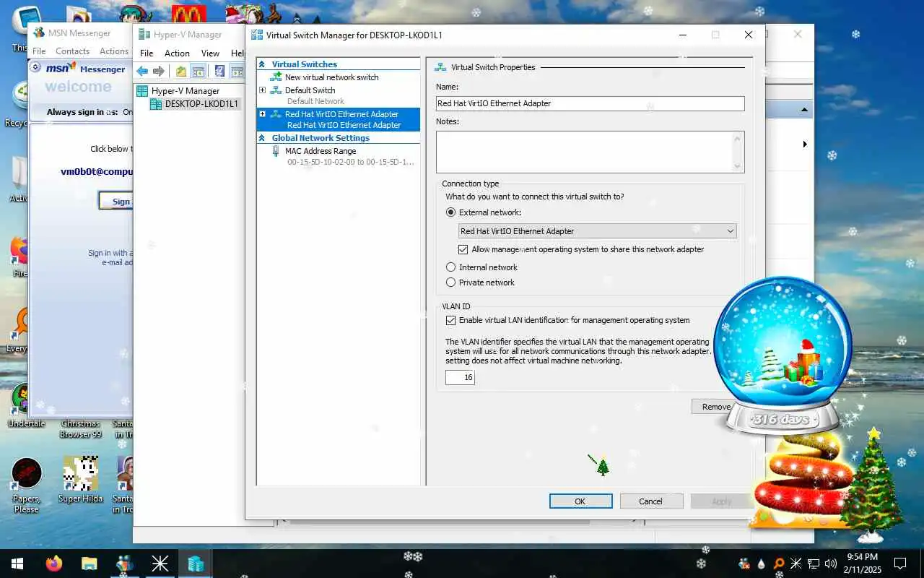Viewport: 924px width, 578px height.
Task: Expand Red Hat VirtIO Ethernet Adapter node
Action: click(262, 114)
